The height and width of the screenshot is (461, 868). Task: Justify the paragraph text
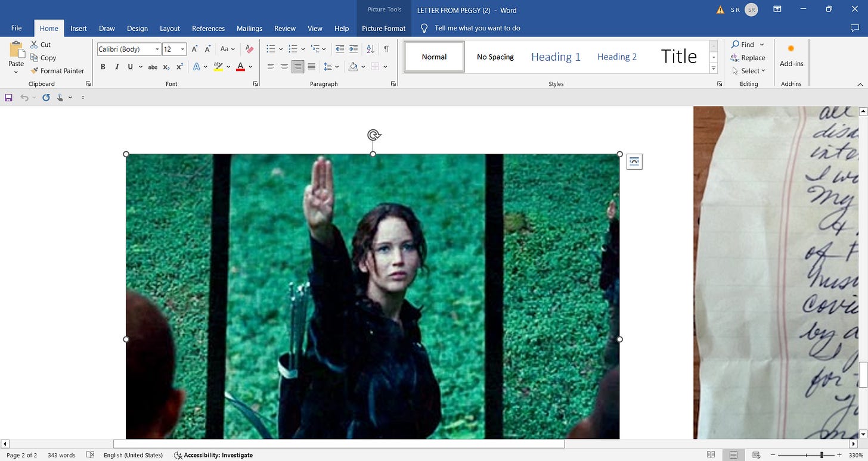click(x=311, y=67)
